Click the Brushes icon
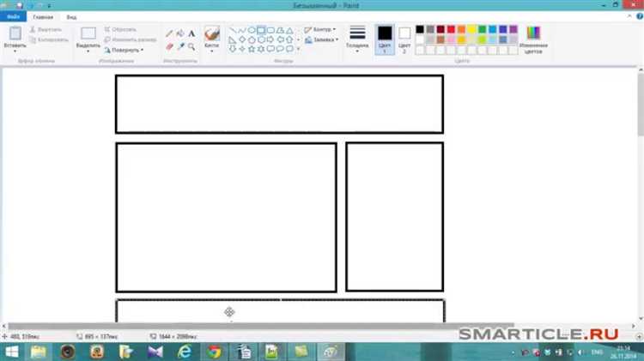Viewport: 644px width, 361px height. point(212,33)
